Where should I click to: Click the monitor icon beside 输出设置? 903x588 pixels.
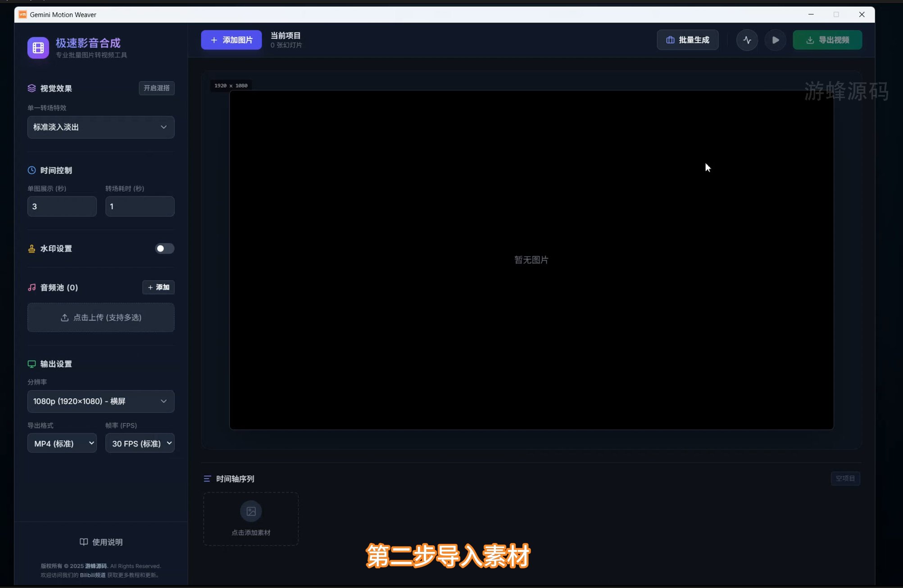pyautogui.click(x=32, y=364)
